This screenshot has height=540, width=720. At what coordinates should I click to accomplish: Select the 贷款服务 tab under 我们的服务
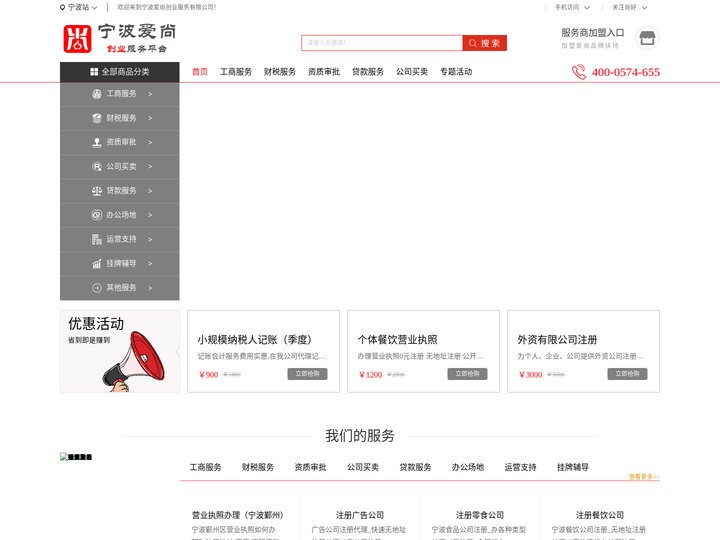click(416, 467)
